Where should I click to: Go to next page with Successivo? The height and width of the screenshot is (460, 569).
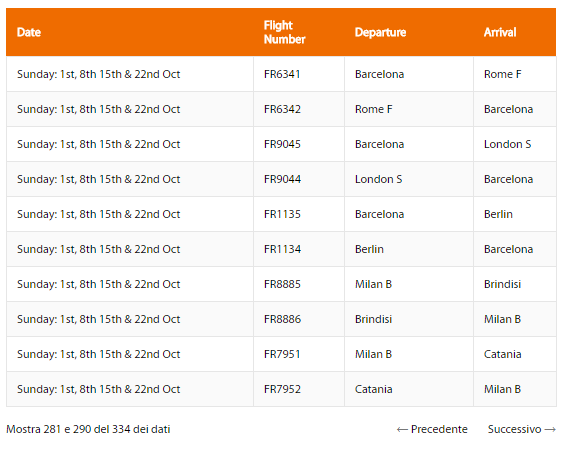click(x=522, y=429)
